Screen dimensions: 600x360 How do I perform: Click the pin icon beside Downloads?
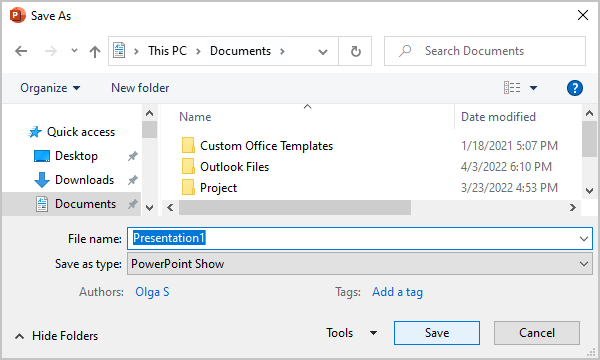click(132, 180)
